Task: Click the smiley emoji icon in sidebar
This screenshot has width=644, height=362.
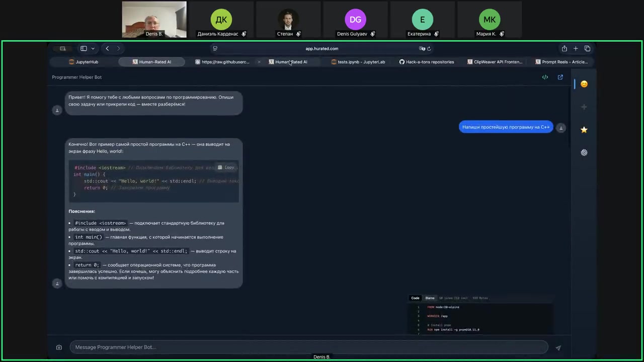Action: [x=584, y=84]
